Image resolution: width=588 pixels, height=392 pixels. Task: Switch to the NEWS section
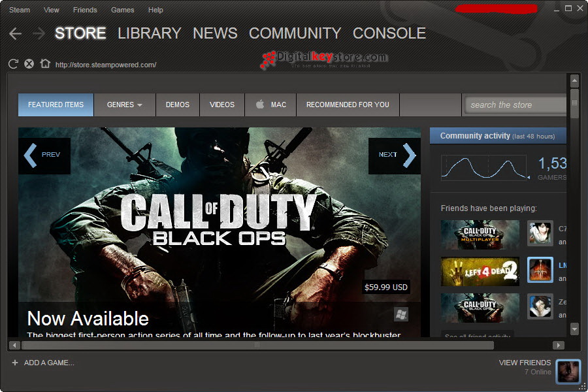[215, 33]
